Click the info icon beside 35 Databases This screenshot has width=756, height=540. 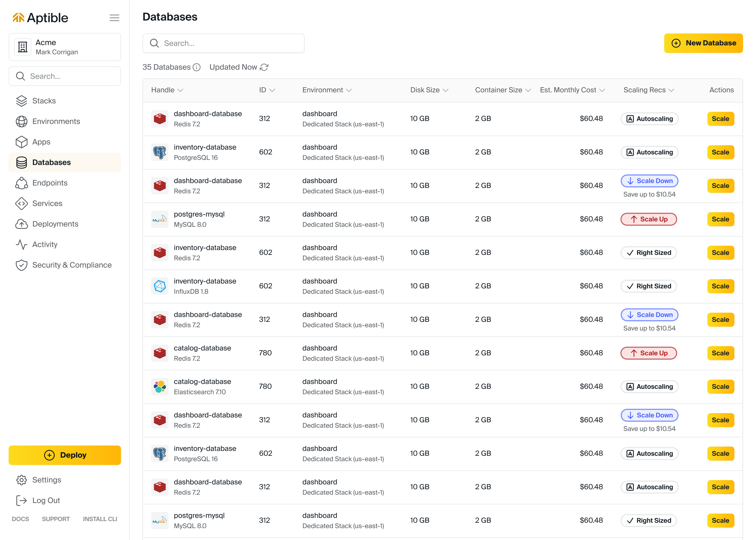[197, 67]
